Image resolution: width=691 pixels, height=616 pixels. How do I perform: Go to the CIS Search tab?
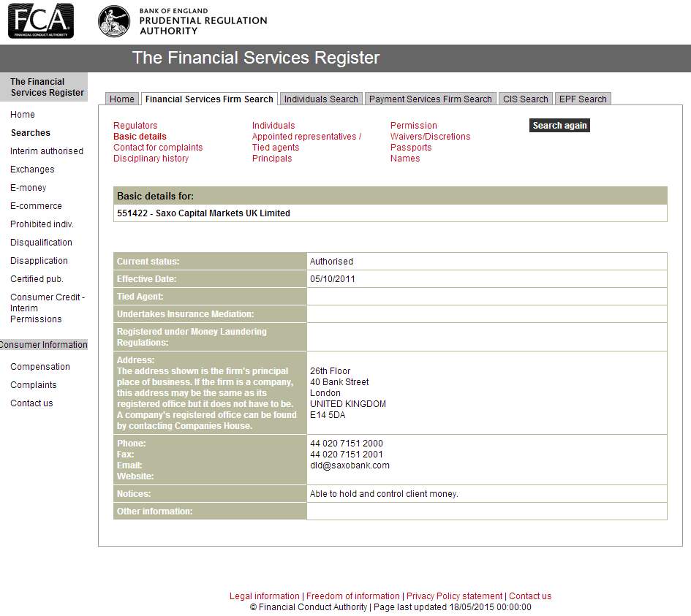(526, 99)
